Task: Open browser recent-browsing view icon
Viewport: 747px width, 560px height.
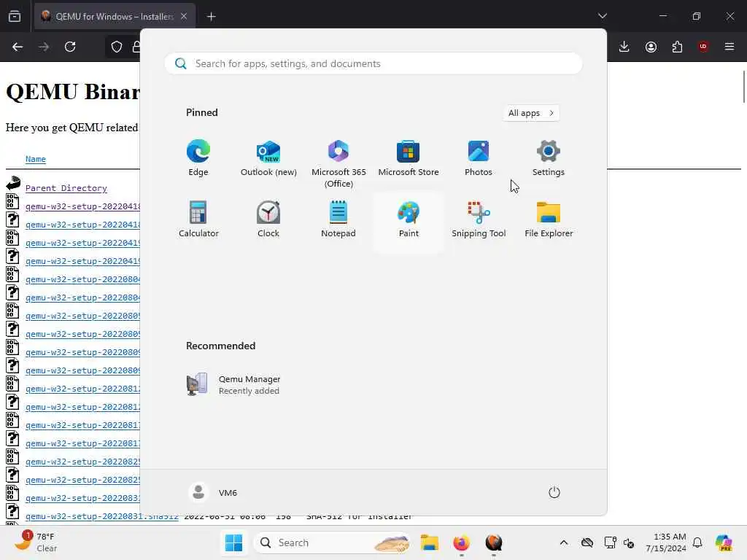Action: (x=15, y=17)
